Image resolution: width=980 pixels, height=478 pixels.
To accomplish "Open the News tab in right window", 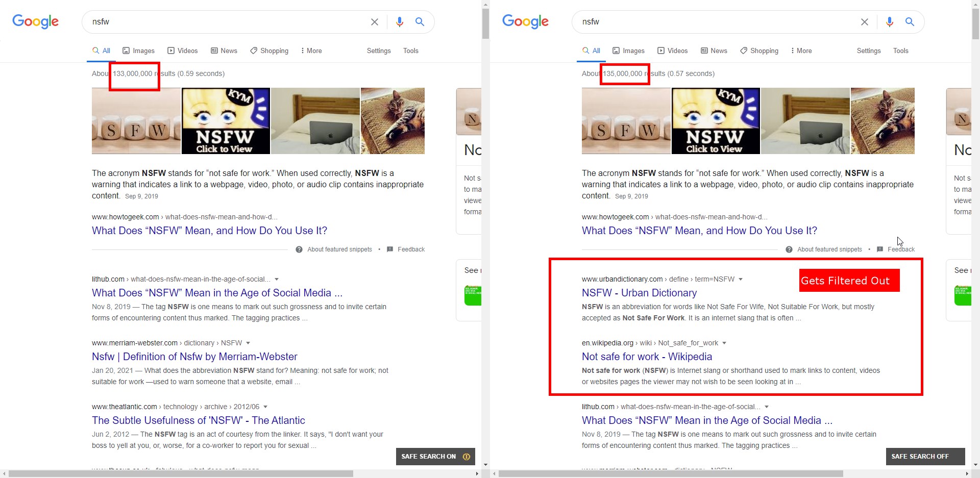I will [714, 51].
